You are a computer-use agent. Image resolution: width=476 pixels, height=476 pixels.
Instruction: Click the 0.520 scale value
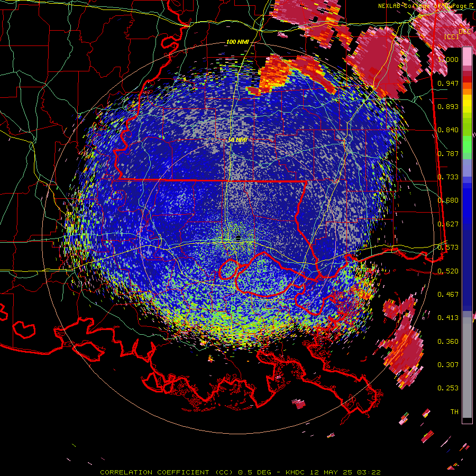pyautogui.click(x=448, y=271)
